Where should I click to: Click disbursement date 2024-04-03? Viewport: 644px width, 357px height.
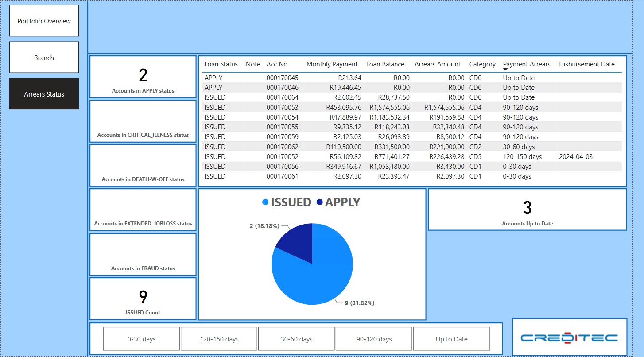(576, 157)
